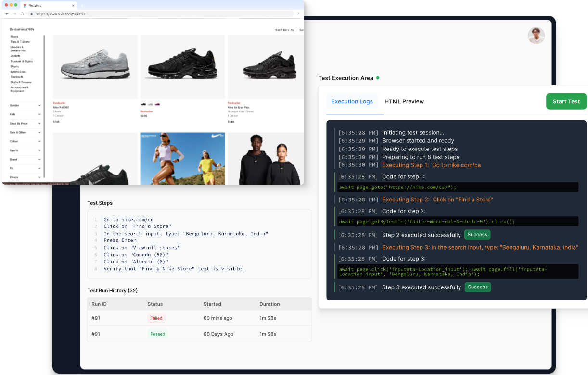This screenshot has width=588, height=375.
Task: Click the Started column header
Action: [212, 304]
